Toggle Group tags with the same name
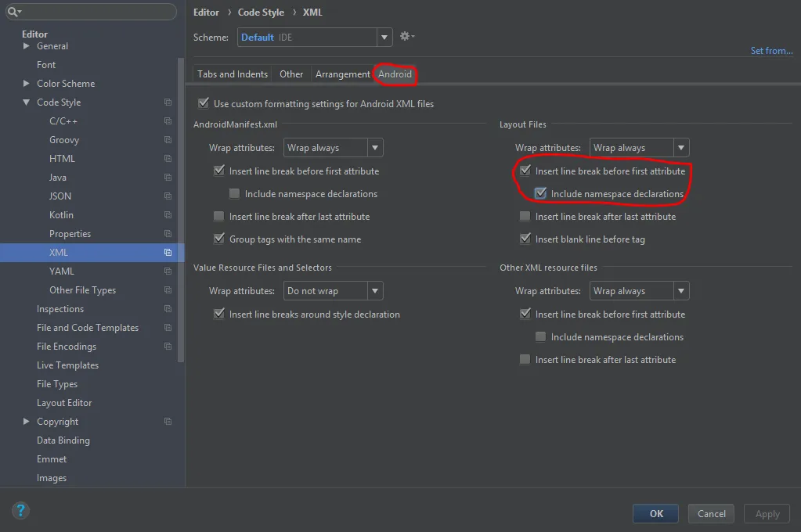Image resolution: width=801 pixels, height=532 pixels. tap(219, 239)
